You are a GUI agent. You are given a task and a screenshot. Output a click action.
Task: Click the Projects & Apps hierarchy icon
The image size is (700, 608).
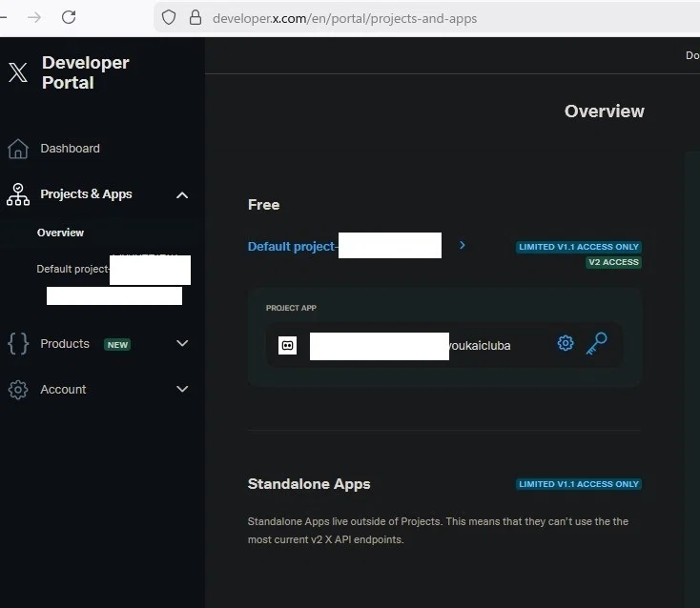[18, 194]
